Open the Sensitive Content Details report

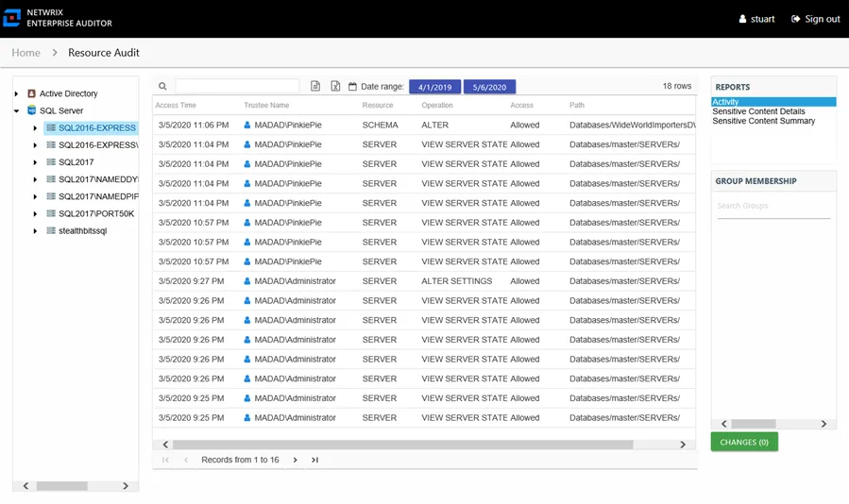click(x=758, y=111)
